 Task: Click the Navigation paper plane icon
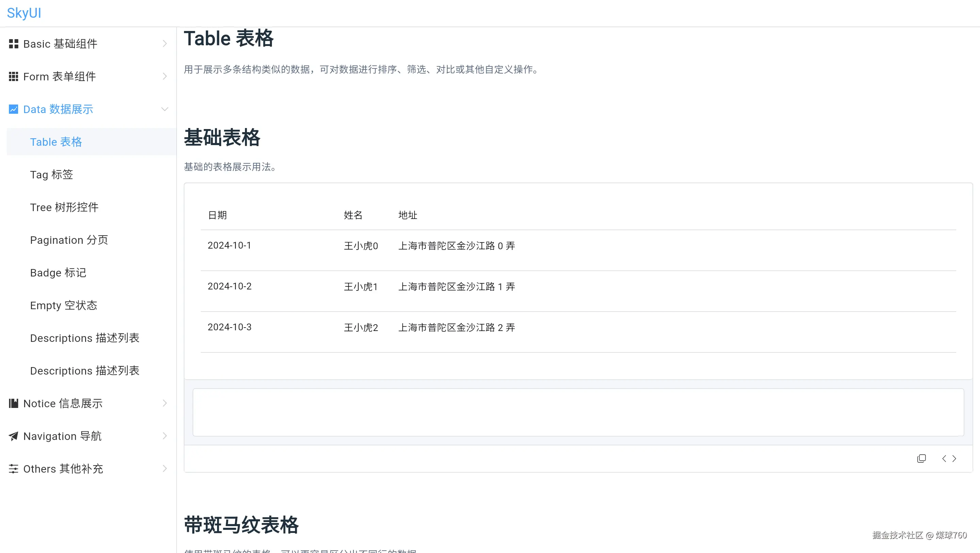[13, 436]
